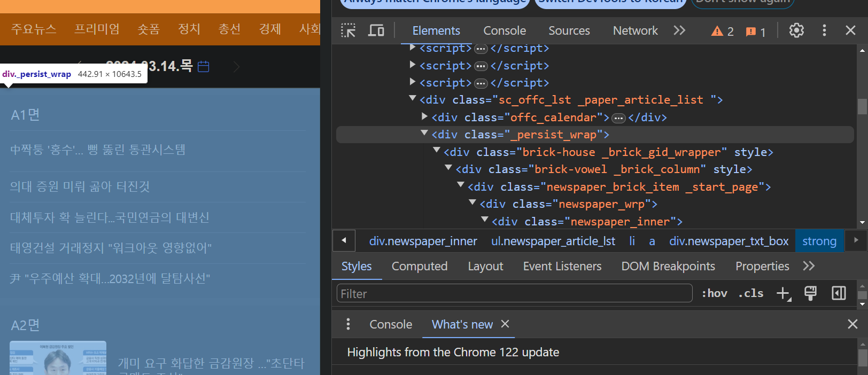Toggle the device toolbar icon
Screen dimensions: 868x375
point(376,30)
